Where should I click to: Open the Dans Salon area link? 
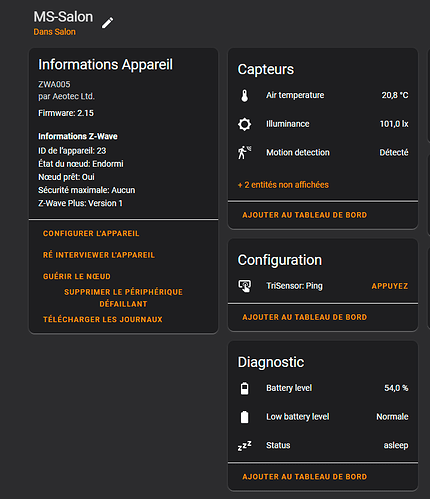point(54,32)
